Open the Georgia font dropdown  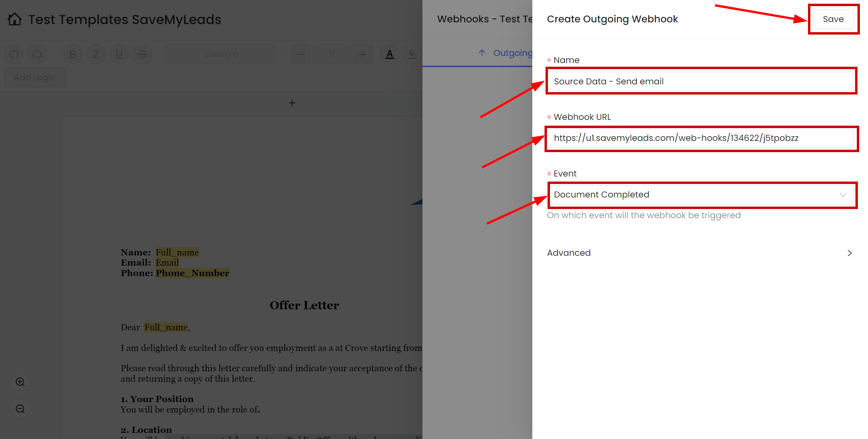click(221, 54)
